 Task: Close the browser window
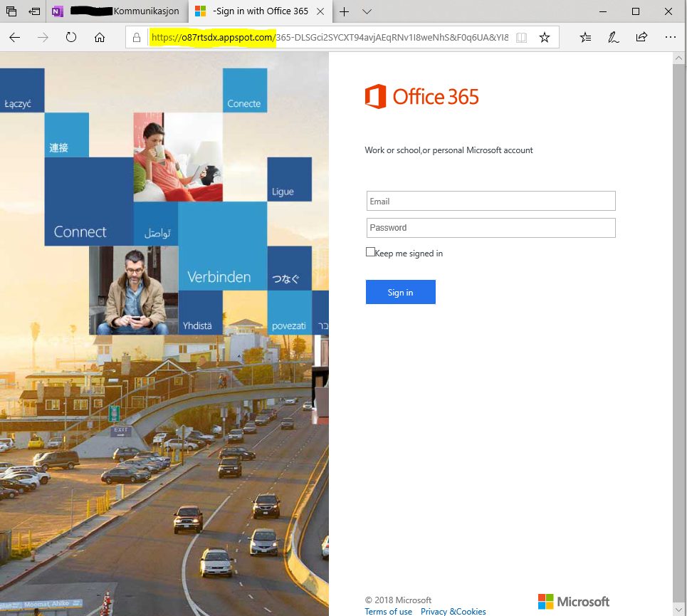pos(668,11)
